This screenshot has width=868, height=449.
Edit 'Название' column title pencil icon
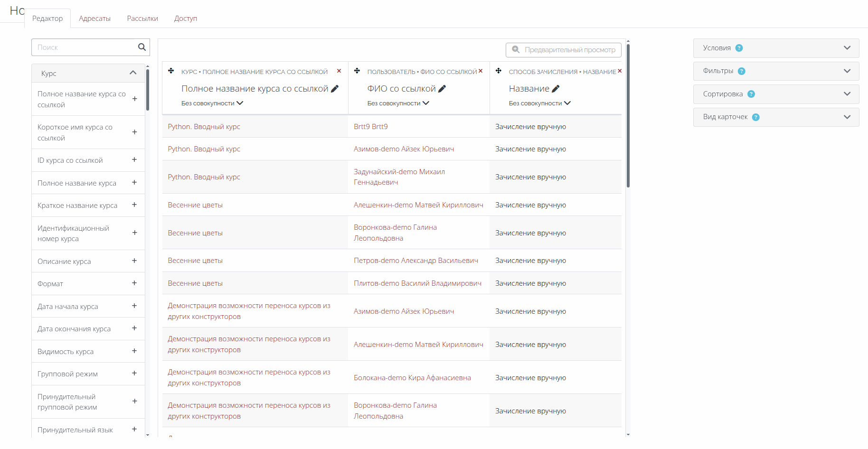point(556,89)
